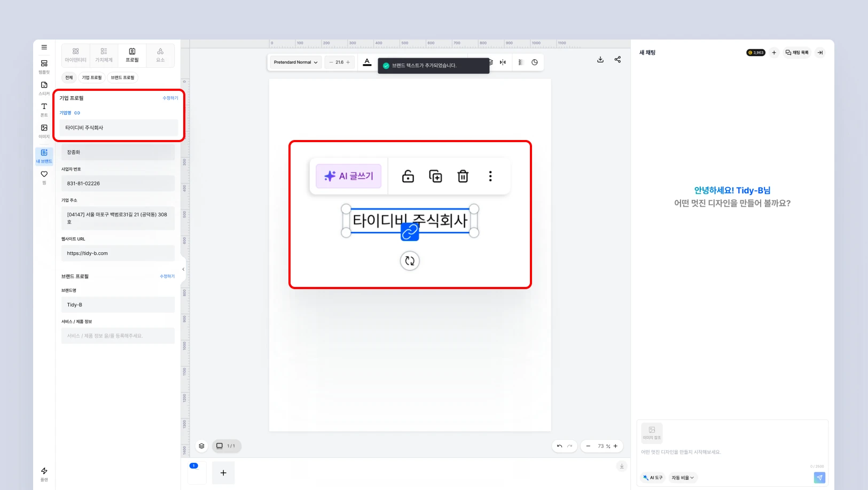Download the design from top bar
The width and height of the screenshot is (868, 490).
coord(600,59)
